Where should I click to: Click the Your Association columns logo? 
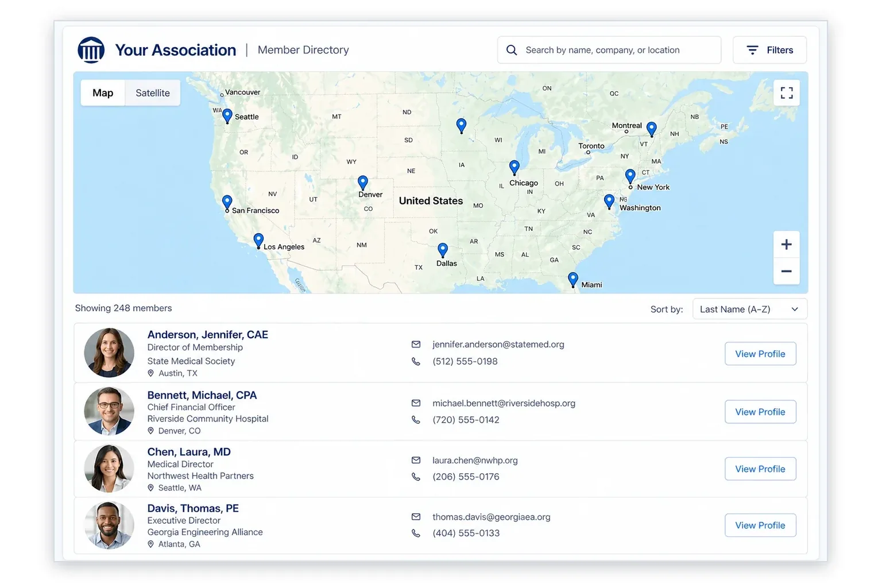[x=91, y=50]
